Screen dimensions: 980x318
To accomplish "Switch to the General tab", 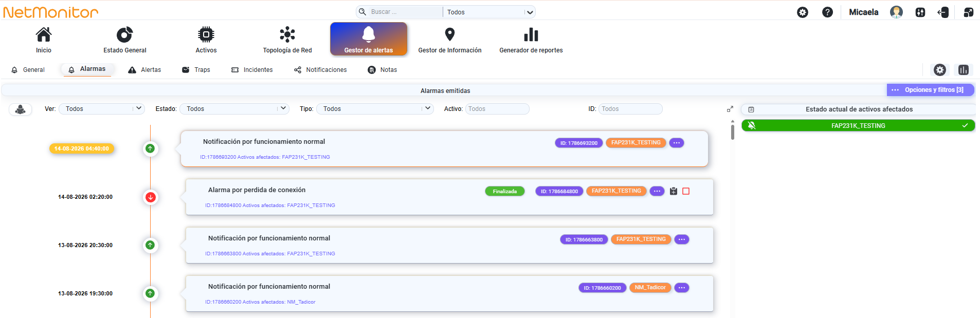I will click(28, 70).
